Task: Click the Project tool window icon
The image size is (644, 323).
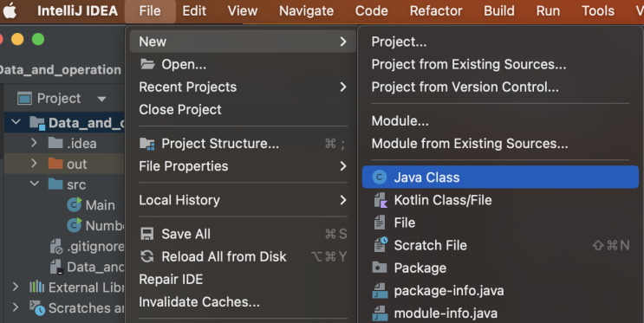Action: pyautogui.click(x=24, y=99)
